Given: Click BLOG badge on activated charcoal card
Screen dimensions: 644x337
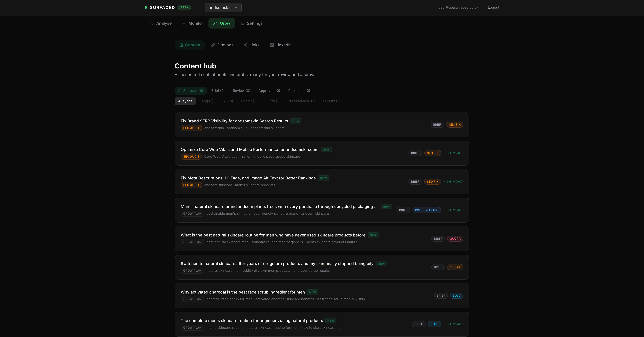Looking at the screenshot, I should pos(457,296).
